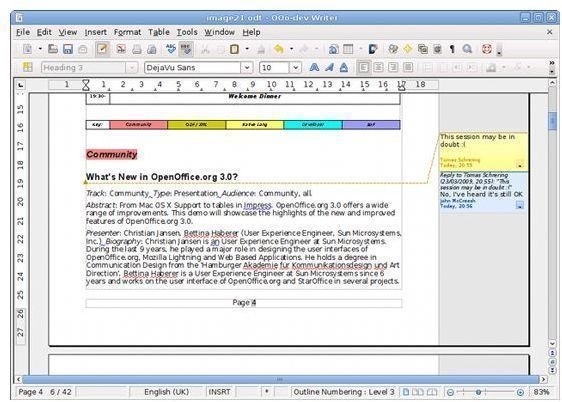Open the font size dropdown arrow
Image resolution: width=562 pixels, height=402 pixels.
(x=295, y=67)
